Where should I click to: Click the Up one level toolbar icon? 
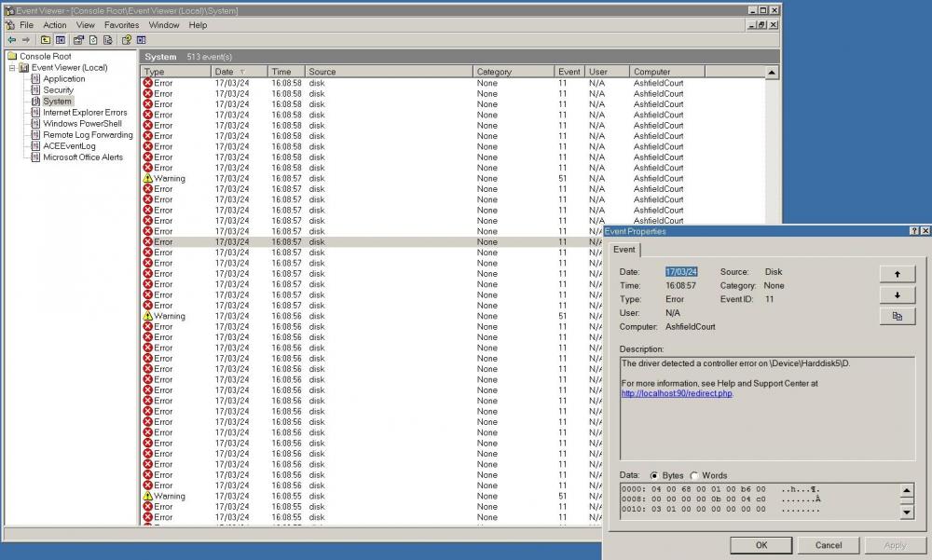point(46,40)
